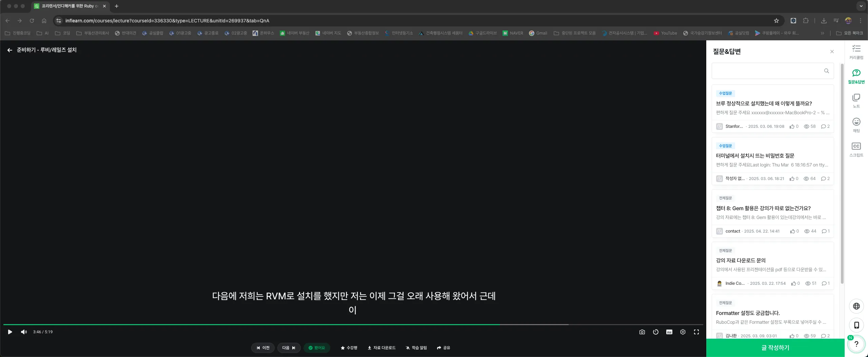The width and height of the screenshot is (868, 357).
Task: Click the Q&A search input field
Action: tap(773, 71)
